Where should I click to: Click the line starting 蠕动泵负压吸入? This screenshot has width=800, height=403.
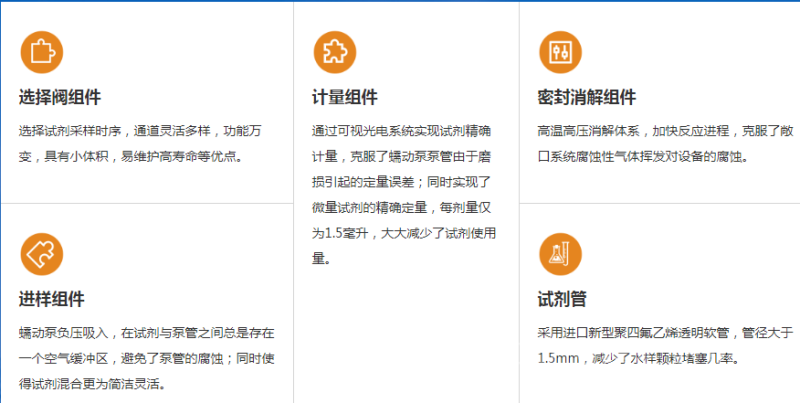[x=146, y=333]
